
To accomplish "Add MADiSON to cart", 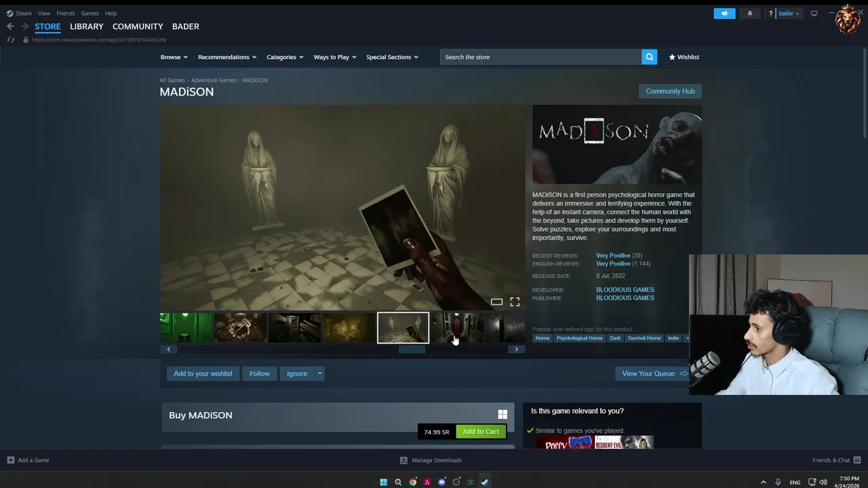I will pos(481,431).
